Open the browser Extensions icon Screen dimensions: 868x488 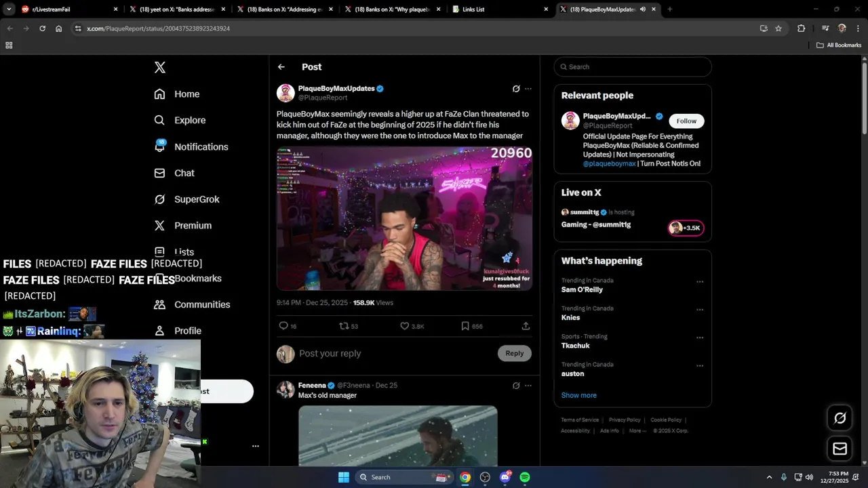(x=802, y=28)
